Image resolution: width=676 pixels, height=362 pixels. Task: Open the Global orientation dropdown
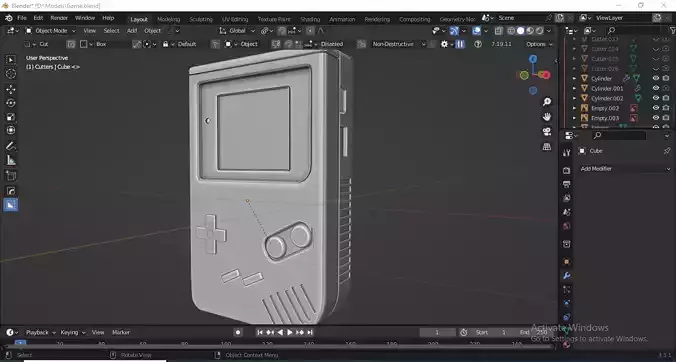tap(237, 31)
